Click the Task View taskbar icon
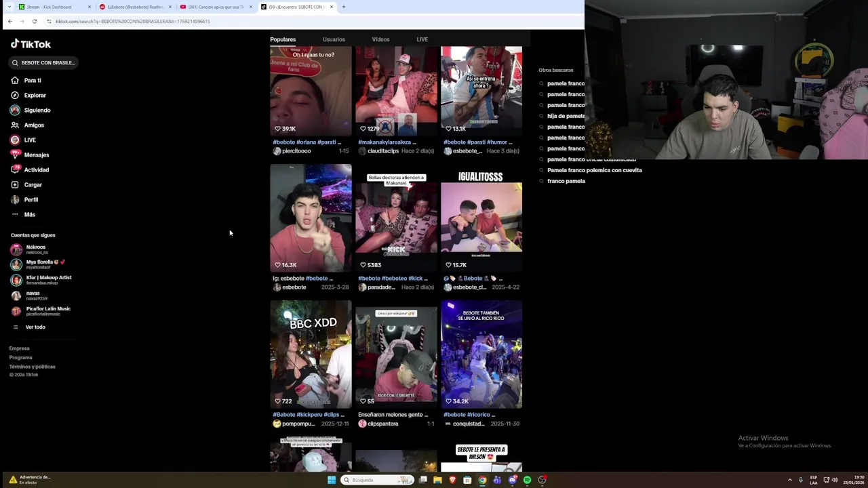The image size is (868, 488). (422, 480)
